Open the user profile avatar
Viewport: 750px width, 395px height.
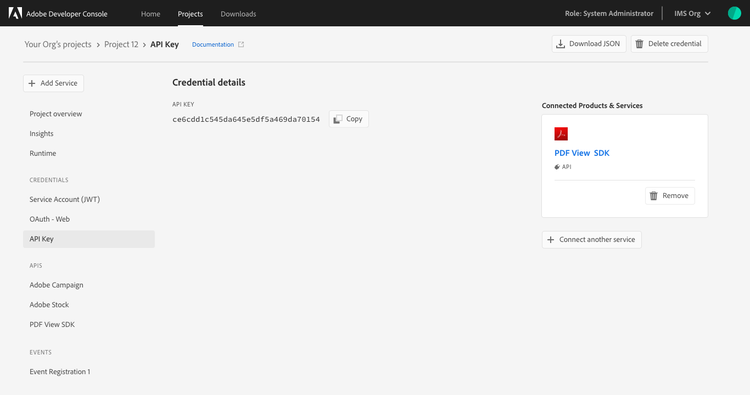point(734,13)
